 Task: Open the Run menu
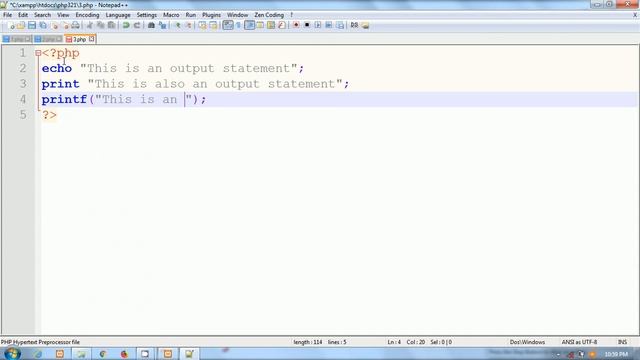(x=191, y=15)
